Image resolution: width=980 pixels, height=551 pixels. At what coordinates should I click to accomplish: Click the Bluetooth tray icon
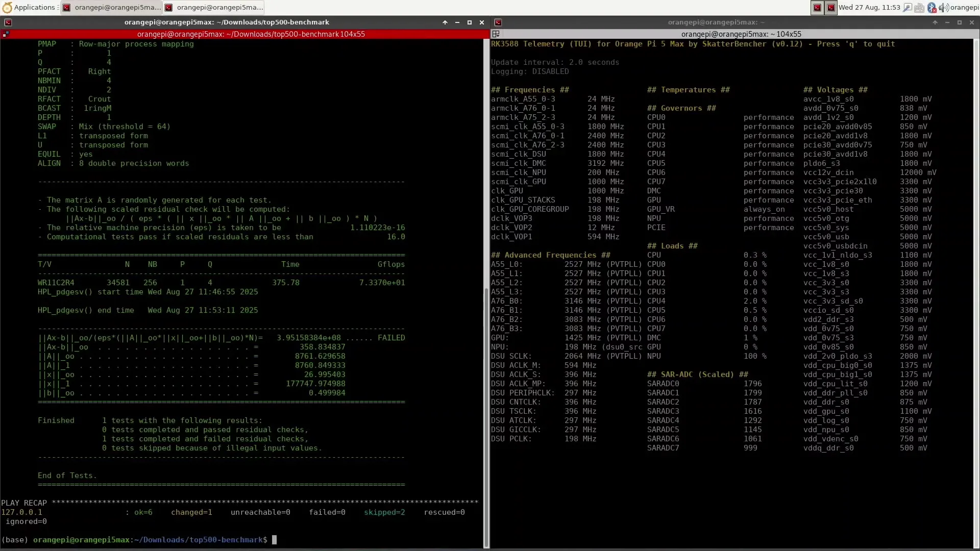932,7
